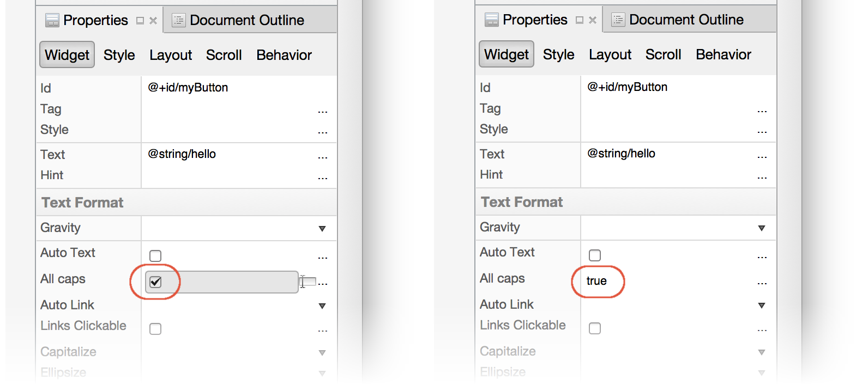
Task: Close the left Properties panel tab
Action: [153, 21]
